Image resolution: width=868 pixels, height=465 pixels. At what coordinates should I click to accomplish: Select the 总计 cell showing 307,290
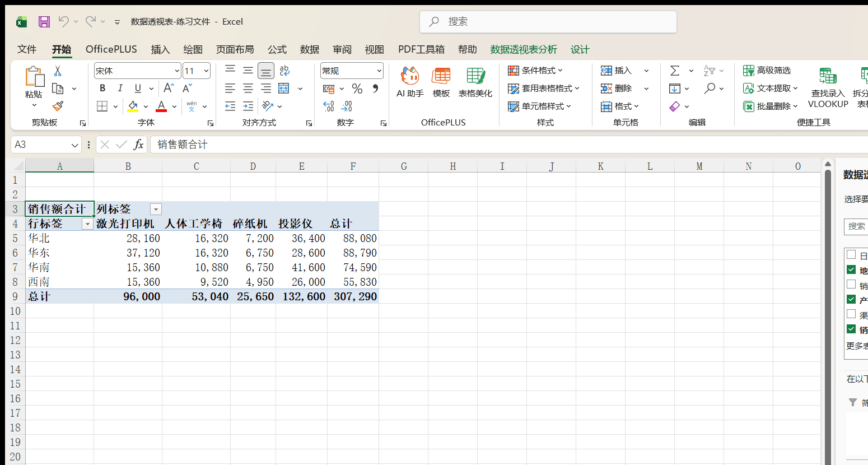tap(353, 296)
